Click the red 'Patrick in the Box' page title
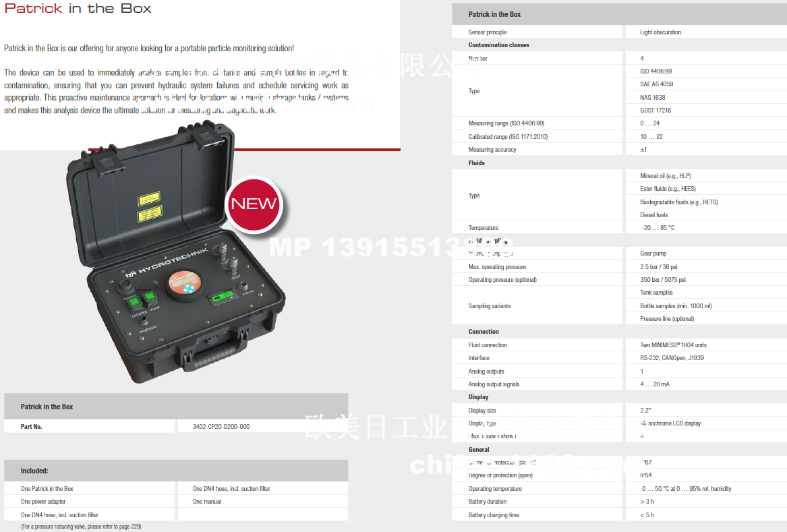The height and width of the screenshot is (532, 787). pos(78,9)
